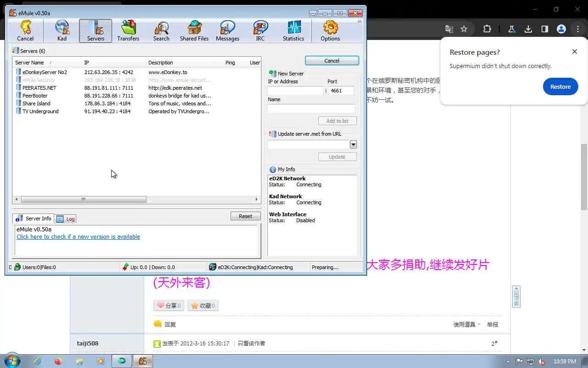This screenshot has width=588, height=368.
Task: Open the IRC toolbar icon
Action: pos(260,31)
